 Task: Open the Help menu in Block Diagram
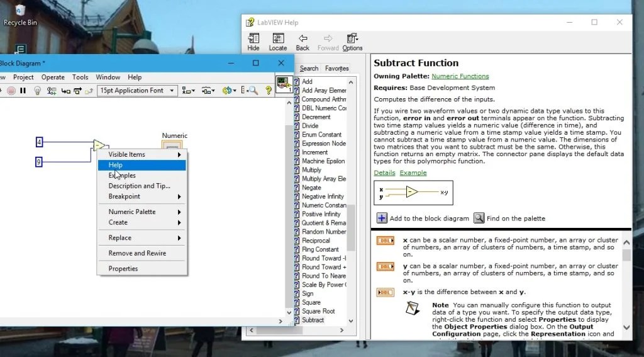[135, 77]
